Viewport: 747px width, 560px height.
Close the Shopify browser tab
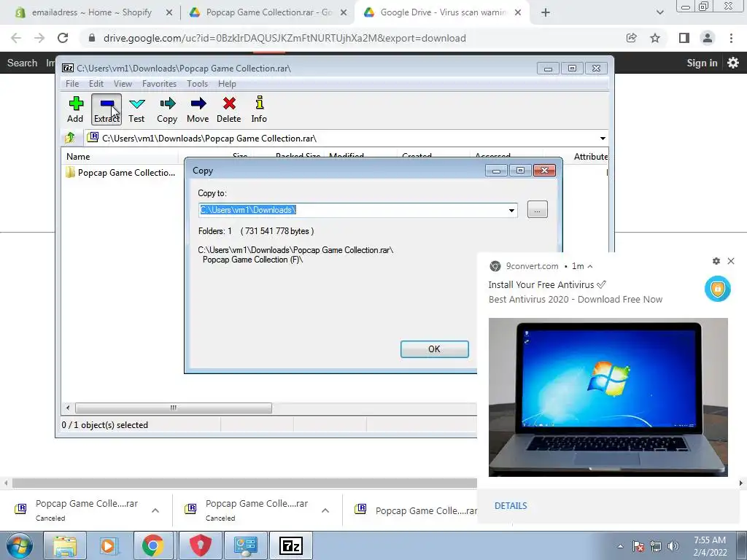pos(169,13)
